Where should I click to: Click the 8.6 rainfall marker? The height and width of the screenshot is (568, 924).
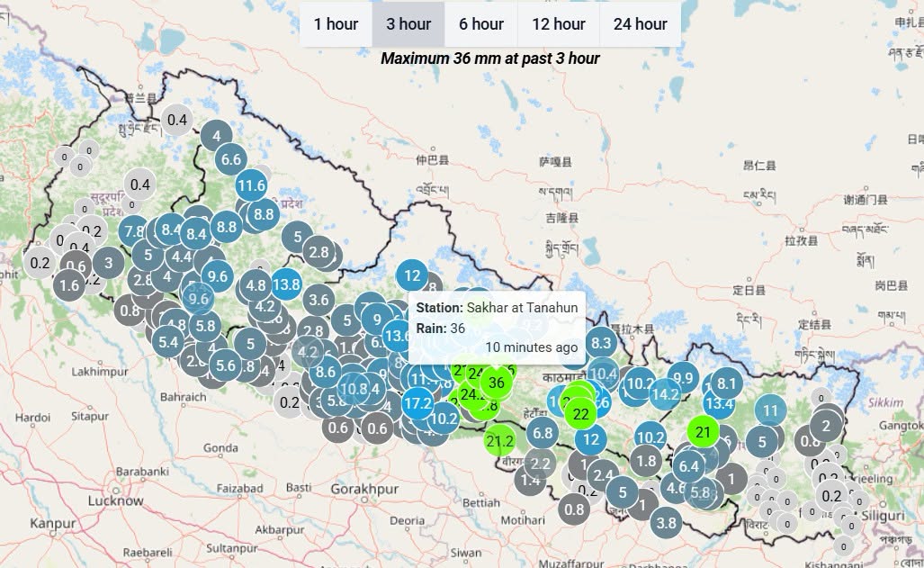[x=326, y=371]
